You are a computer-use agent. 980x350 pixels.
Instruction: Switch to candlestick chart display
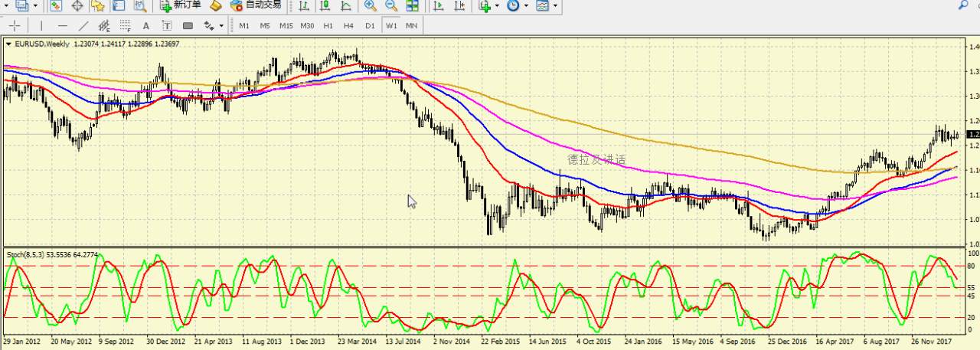325,5
